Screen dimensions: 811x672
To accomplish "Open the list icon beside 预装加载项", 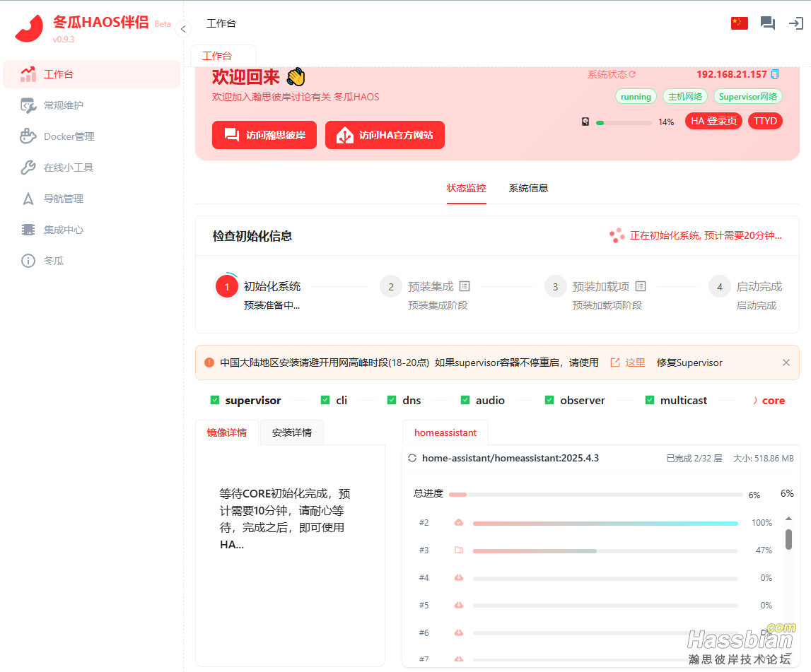I will (641, 286).
